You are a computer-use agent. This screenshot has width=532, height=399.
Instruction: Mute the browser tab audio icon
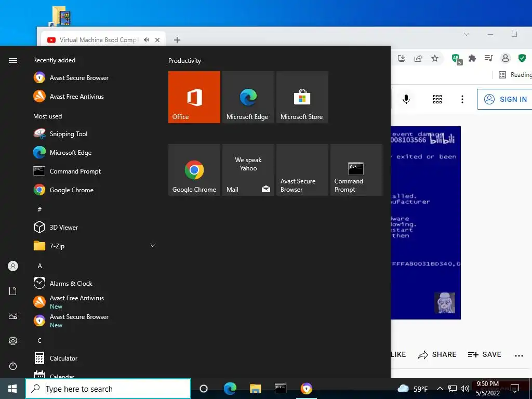[146, 40]
